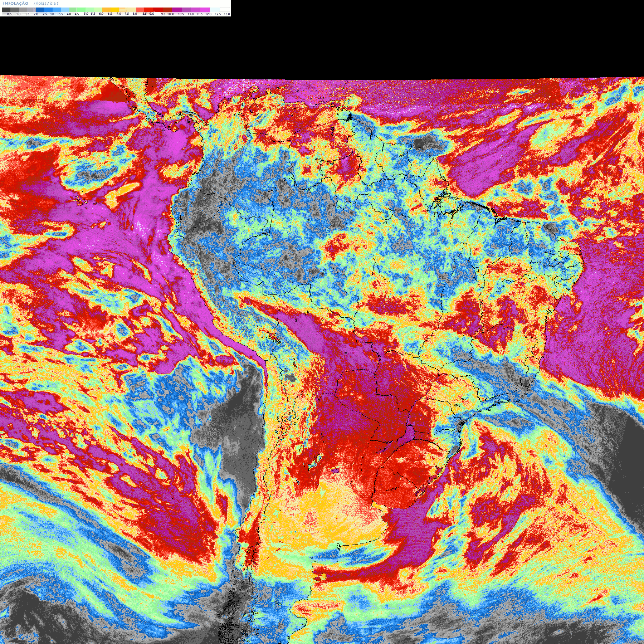This screenshot has height=644, width=644.
Task: Click the 12.5 legend value
Action: pyautogui.click(x=218, y=14)
